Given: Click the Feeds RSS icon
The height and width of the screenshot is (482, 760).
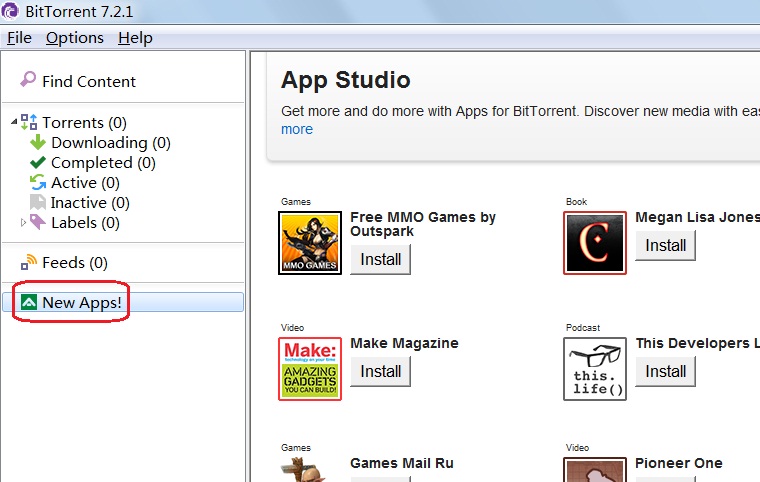Looking at the screenshot, I should (x=29, y=263).
